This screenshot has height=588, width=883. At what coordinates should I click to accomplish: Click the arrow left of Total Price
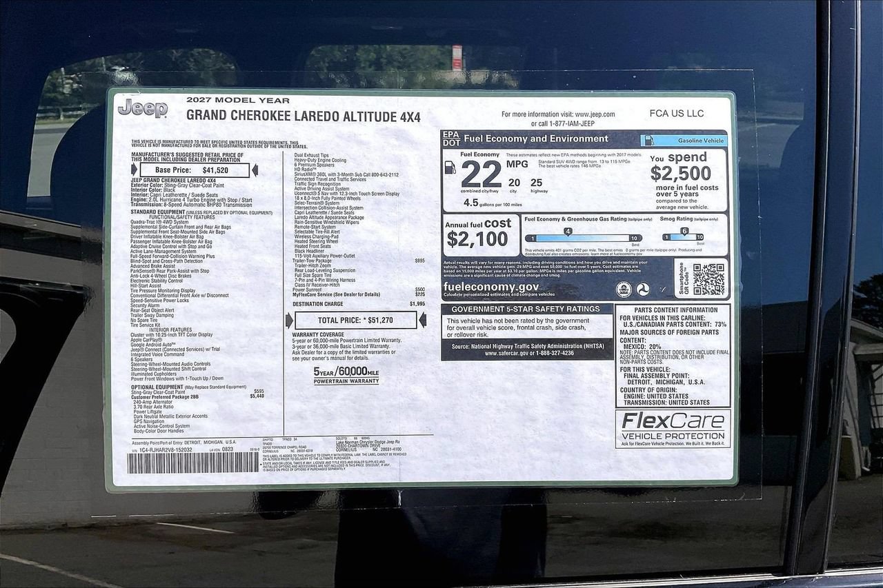coord(289,320)
